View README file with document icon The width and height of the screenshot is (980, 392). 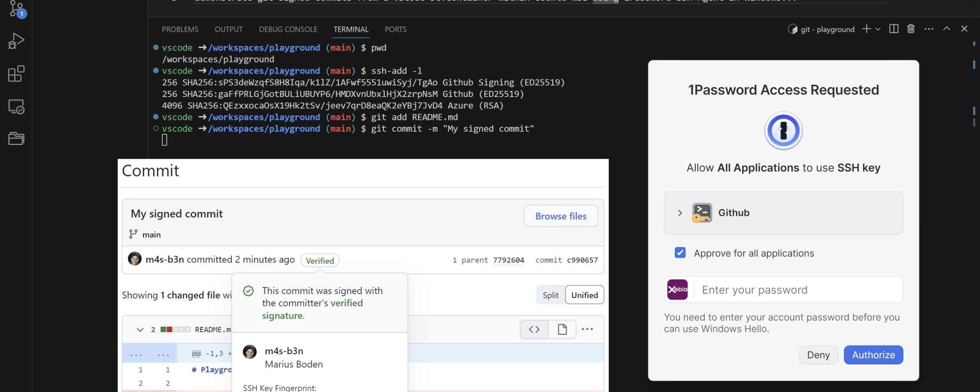click(x=562, y=330)
